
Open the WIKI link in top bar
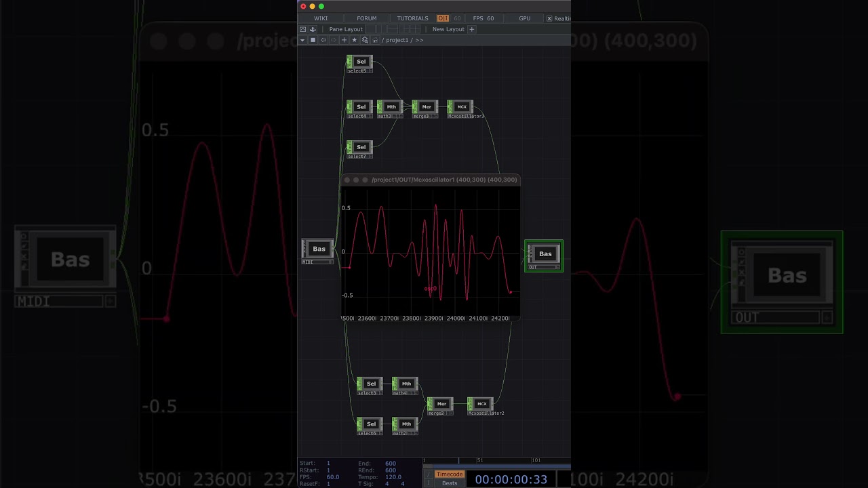point(321,18)
